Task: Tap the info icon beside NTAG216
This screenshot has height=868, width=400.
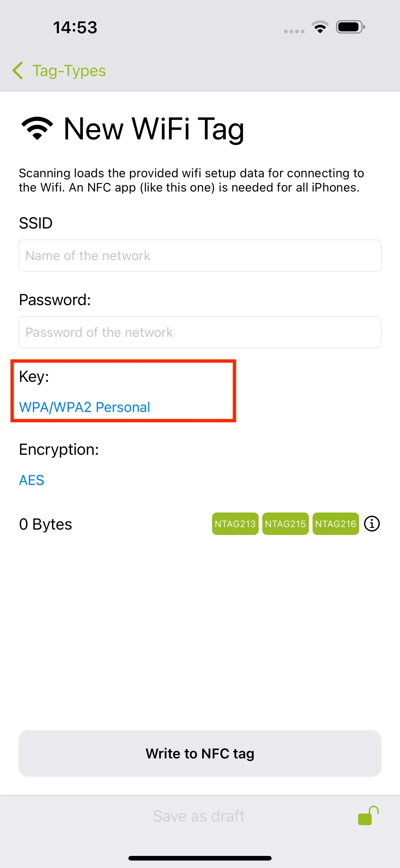Action: [x=371, y=523]
